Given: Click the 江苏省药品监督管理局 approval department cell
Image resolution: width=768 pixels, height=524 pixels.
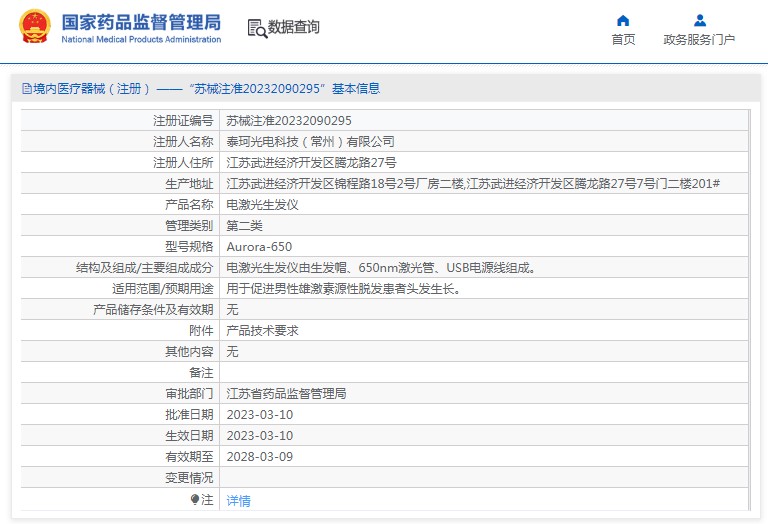Looking at the screenshot, I should 286,393.
